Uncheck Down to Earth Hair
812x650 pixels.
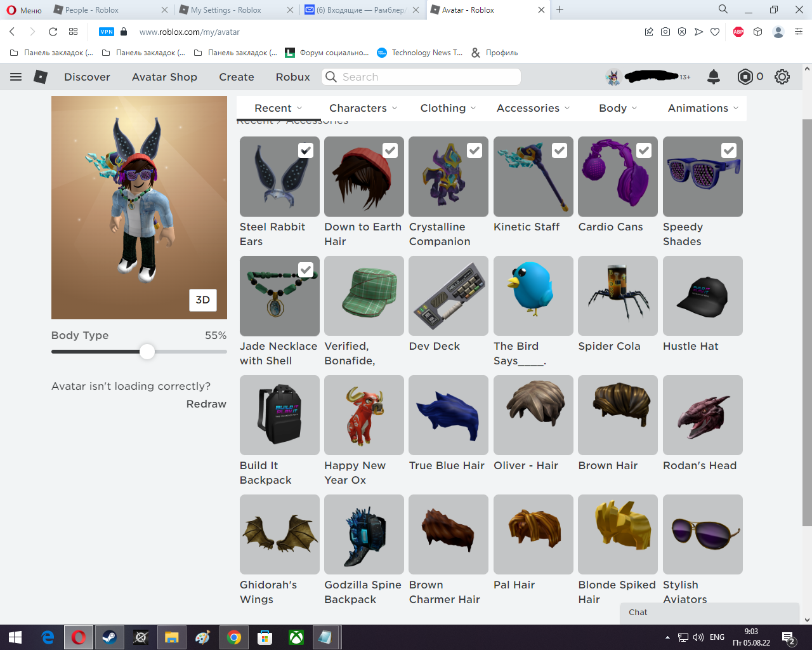coord(390,150)
